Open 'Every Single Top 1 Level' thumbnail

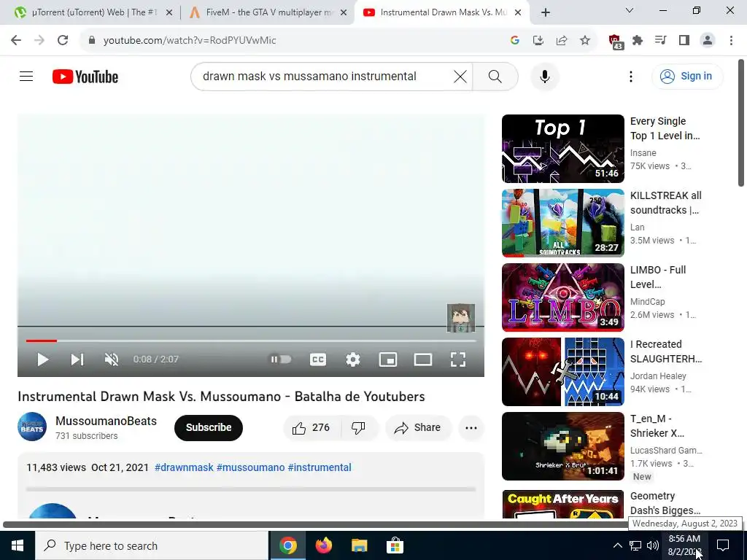click(x=562, y=149)
